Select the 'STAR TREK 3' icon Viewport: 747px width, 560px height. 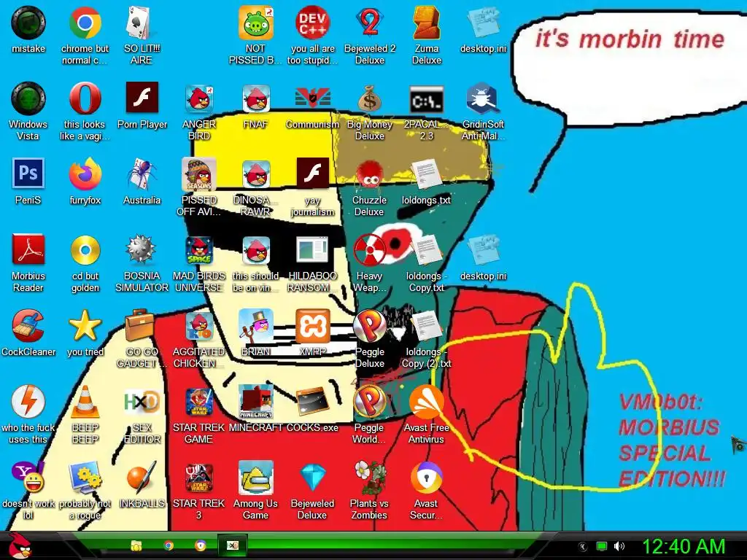point(199,478)
